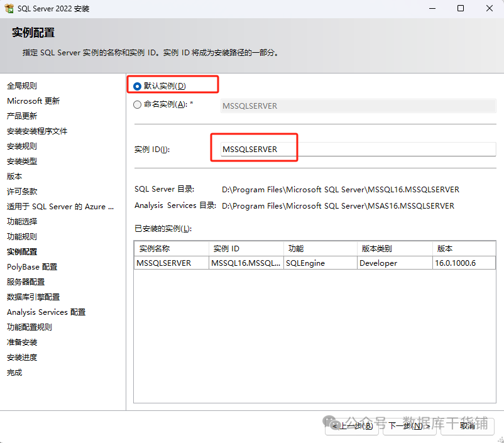Click the named instance MSSQLSERVER text field
The width and height of the screenshot is (504, 443).
pos(358,106)
